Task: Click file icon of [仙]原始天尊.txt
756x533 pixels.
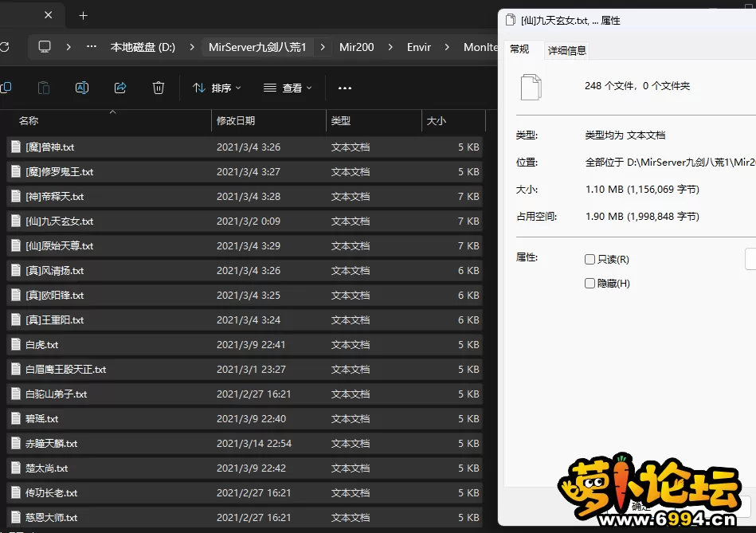Action: tap(16, 245)
